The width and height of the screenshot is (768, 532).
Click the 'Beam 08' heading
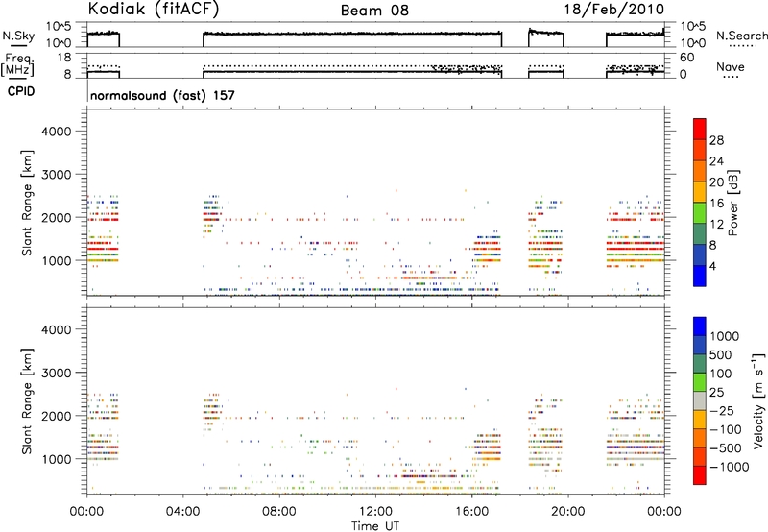374,11
